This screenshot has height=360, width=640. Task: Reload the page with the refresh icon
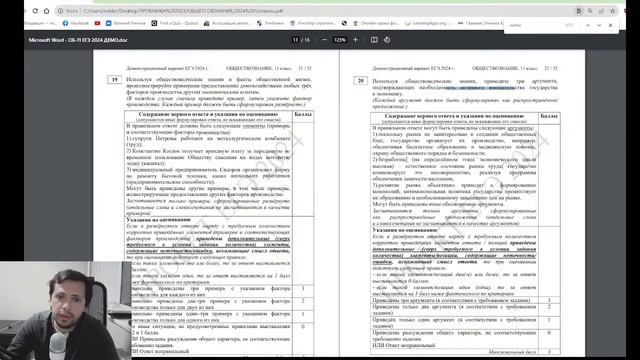pos(35,11)
